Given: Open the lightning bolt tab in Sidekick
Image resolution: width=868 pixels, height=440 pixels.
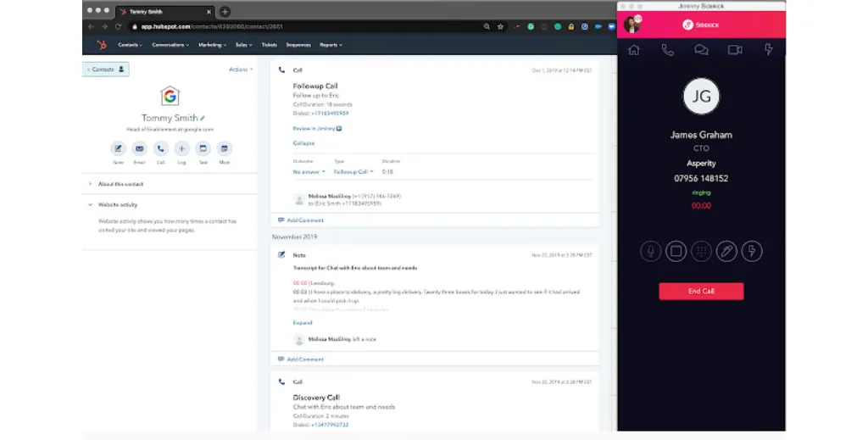Looking at the screenshot, I should coord(768,50).
